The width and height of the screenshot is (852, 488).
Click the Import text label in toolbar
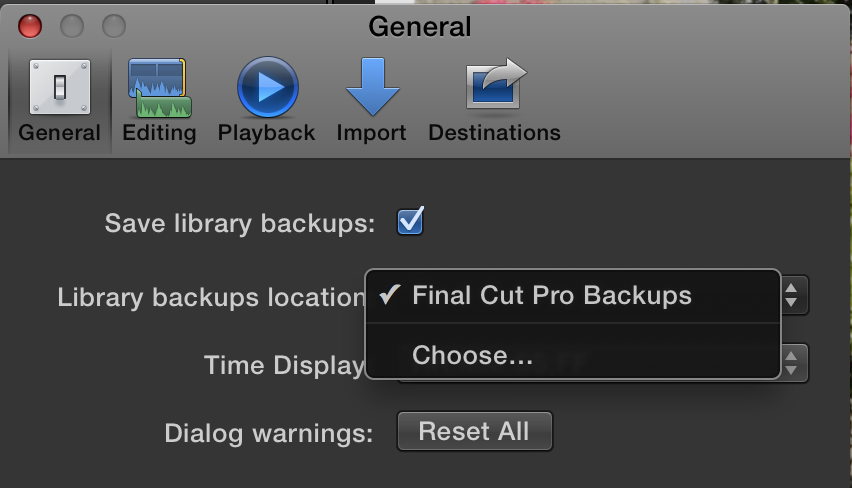(371, 133)
